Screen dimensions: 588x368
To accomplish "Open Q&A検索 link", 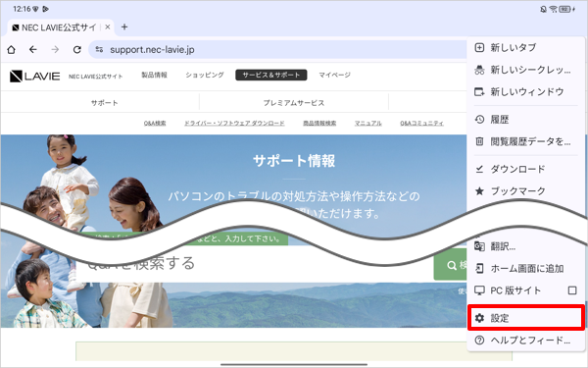I will (x=155, y=124).
